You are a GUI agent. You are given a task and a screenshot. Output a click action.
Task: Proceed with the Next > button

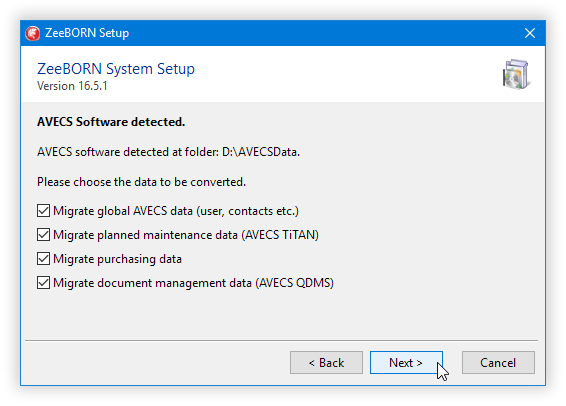pos(406,362)
